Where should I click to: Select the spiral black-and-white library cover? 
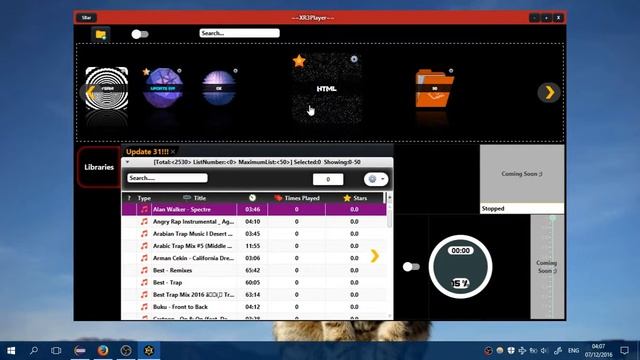tap(107, 89)
